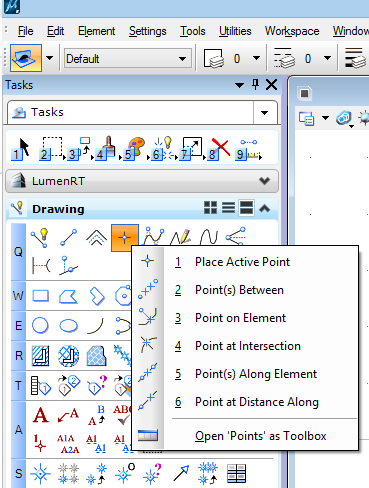Select the Place Block rectangle tool
Viewport: 369px width, 488px height.
pyautogui.click(x=40, y=296)
